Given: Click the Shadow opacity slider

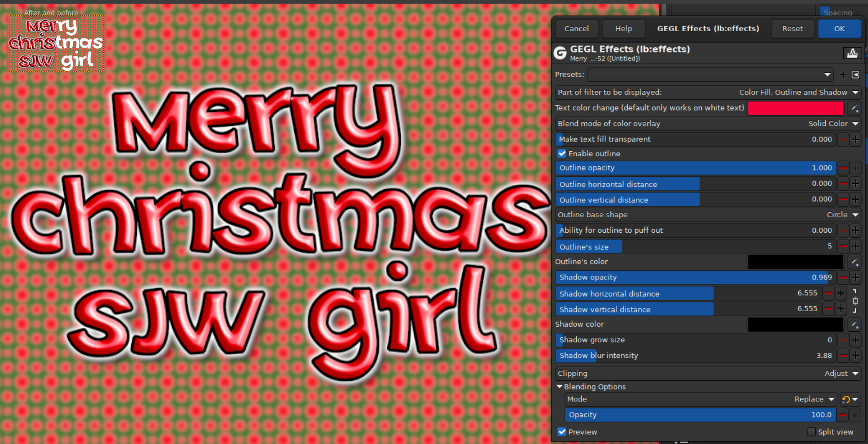Looking at the screenshot, I should (696, 278).
